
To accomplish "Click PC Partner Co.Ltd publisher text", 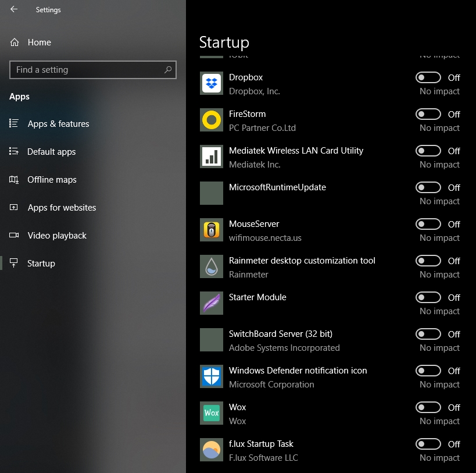I will 262,128.
